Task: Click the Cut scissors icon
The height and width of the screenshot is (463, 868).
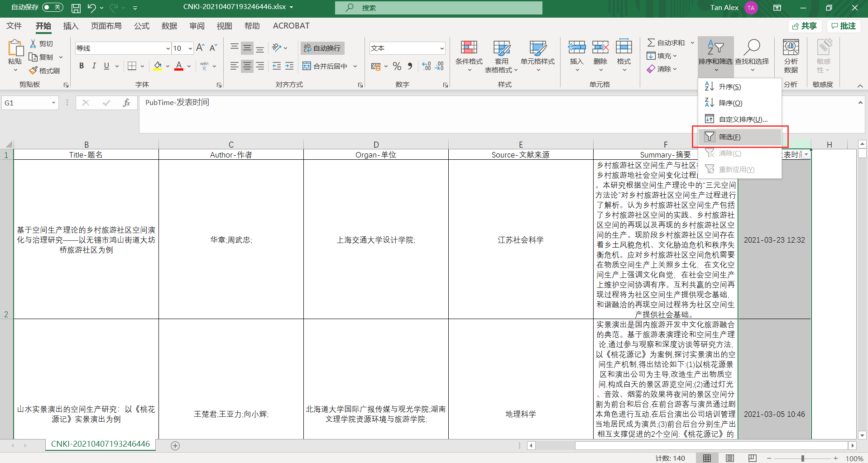Action: pos(33,43)
